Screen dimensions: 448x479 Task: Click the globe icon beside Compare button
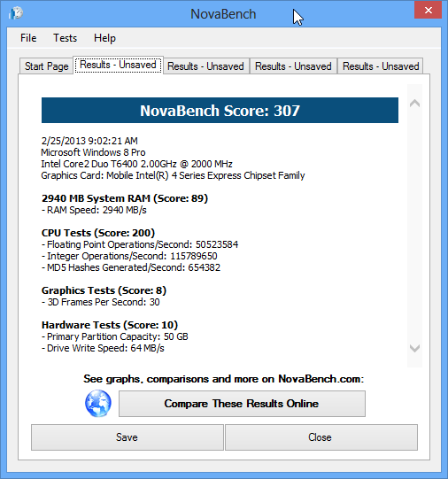(98, 403)
